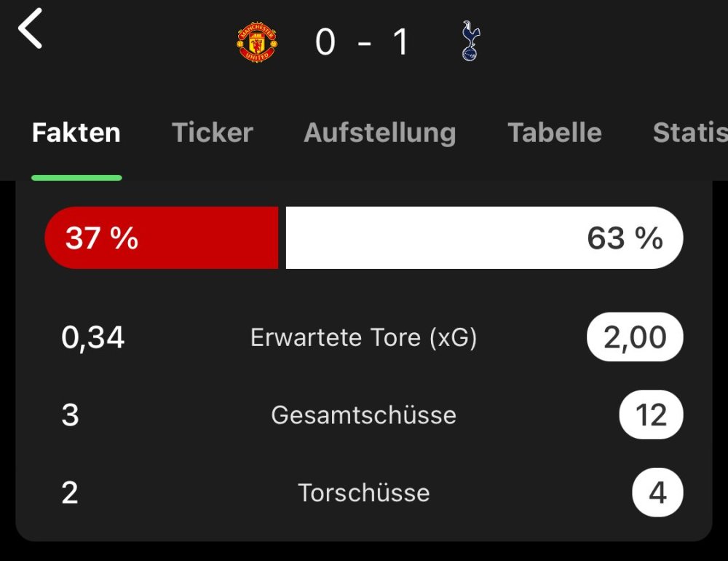This screenshot has height=561, width=728.
Task: Click the Erwartete Tore (xG) label
Action: [x=364, y=337]
